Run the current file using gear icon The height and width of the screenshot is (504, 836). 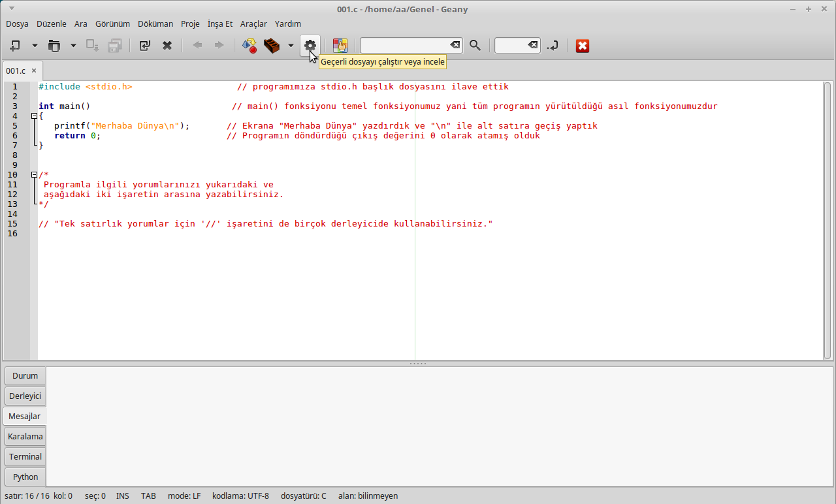(x=310, y=45)
